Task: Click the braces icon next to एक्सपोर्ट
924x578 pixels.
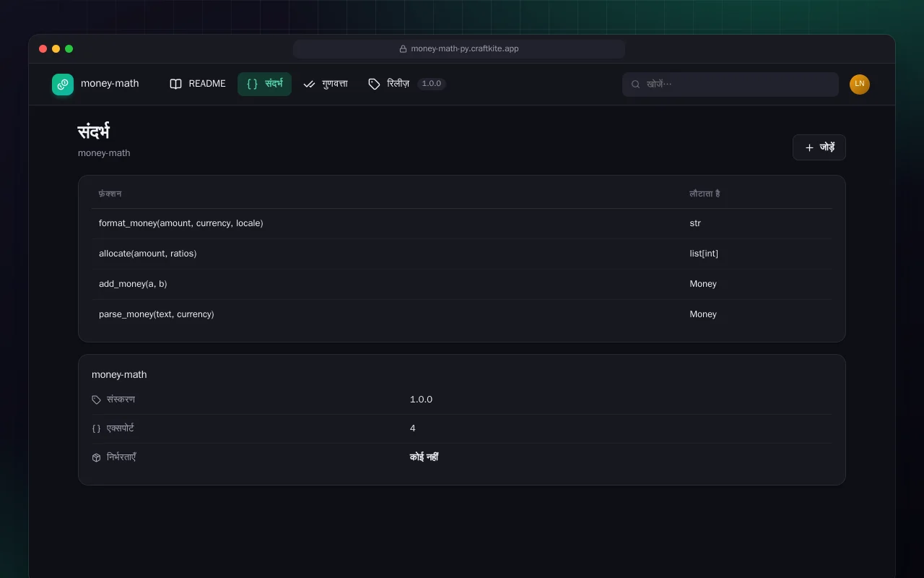Action: tap(97, 428)
